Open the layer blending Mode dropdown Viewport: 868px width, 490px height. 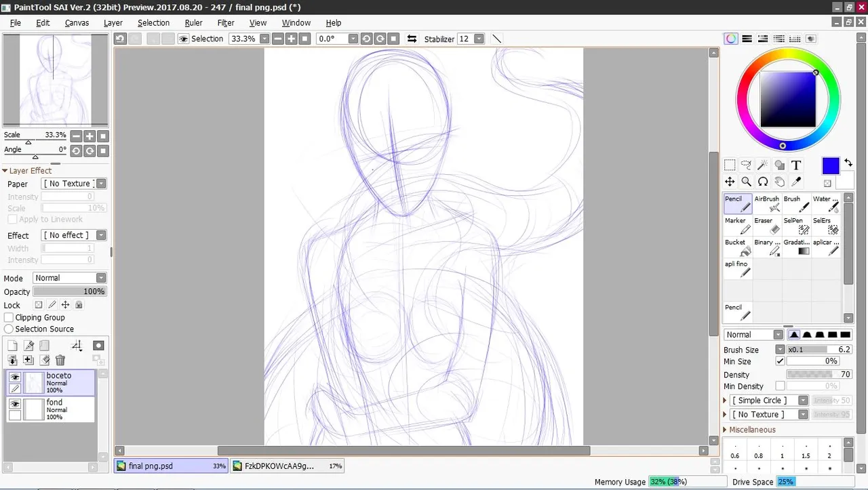click(69, 278)
